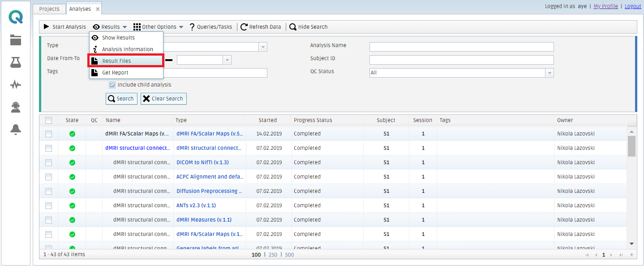The width and height of the screenshot is (644, 266).
Task: Click the Logout link
Action: [633, 6]
